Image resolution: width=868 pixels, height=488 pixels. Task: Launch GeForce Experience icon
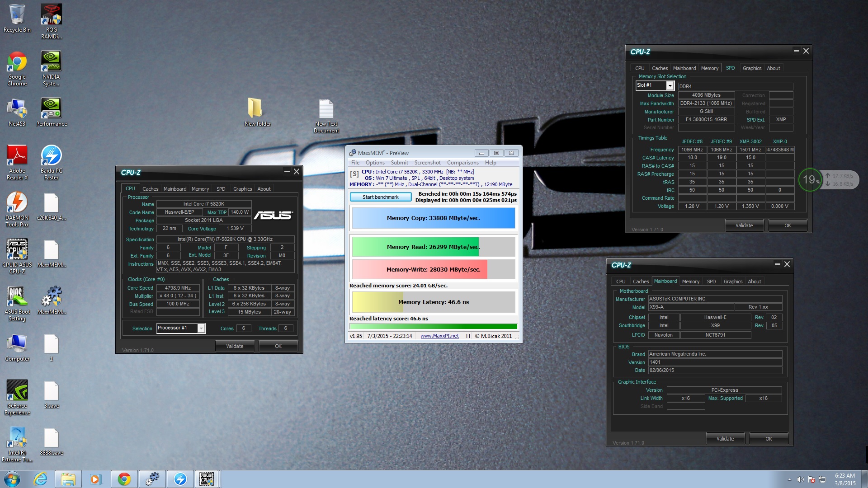coord(17,398)
